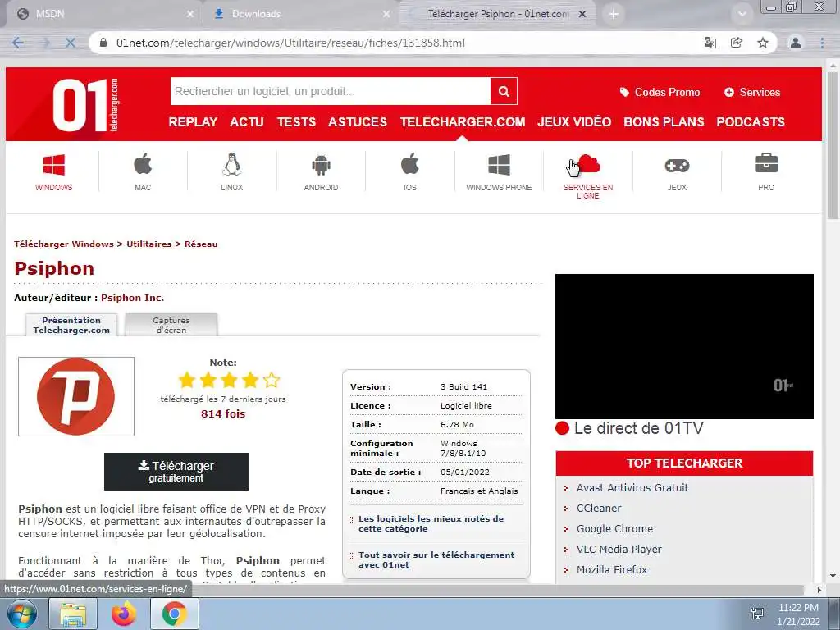Click the Codes Promo link
The image size is (840, 630).
point(660,92)
